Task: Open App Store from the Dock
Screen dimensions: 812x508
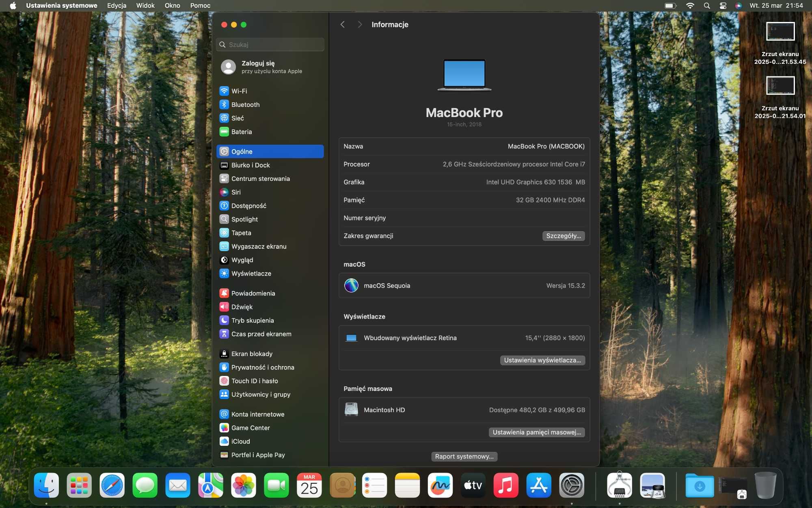Action: click(x=539, y=485)
